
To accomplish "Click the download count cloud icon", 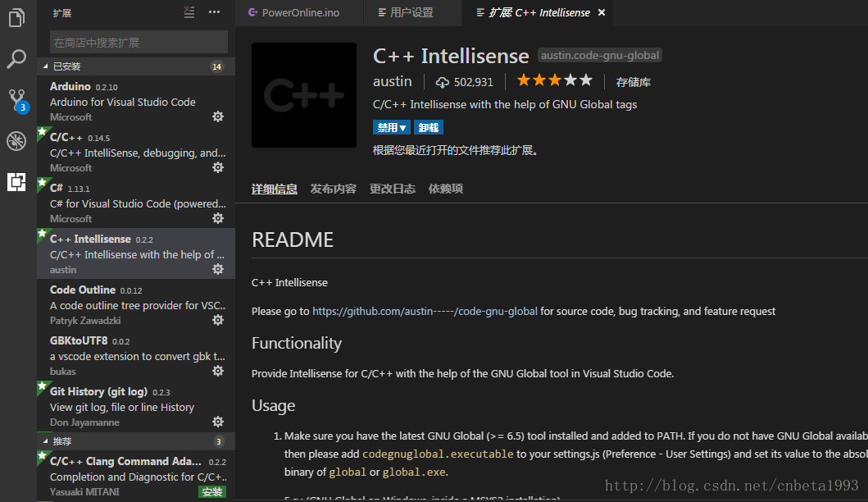I will (443, 83).
